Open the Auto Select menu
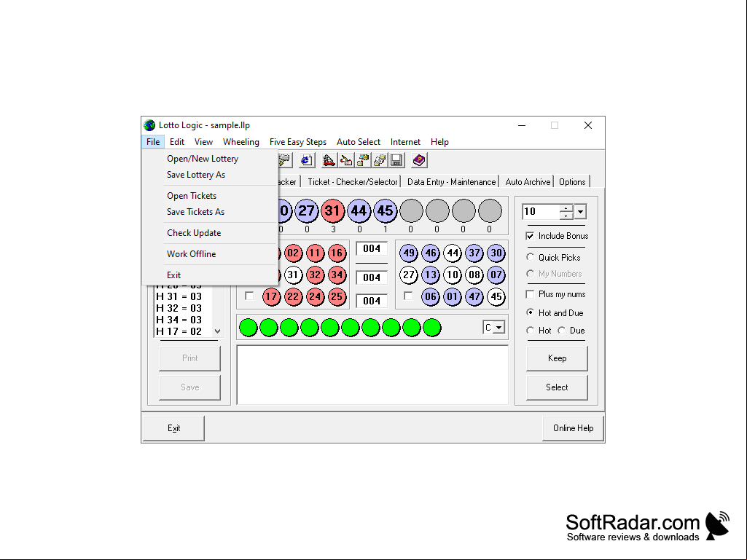This screenshot has height=560, width=747. click(359, 142)
